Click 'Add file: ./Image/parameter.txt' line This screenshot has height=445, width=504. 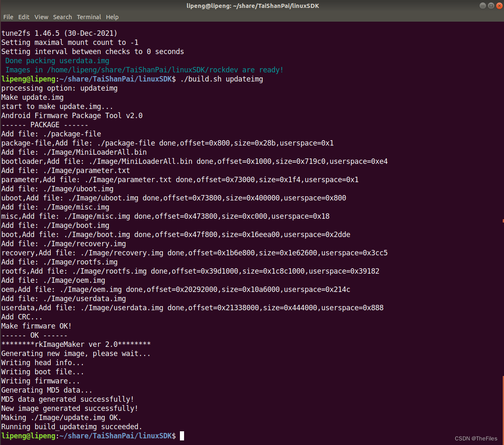(x=66, y=171)
